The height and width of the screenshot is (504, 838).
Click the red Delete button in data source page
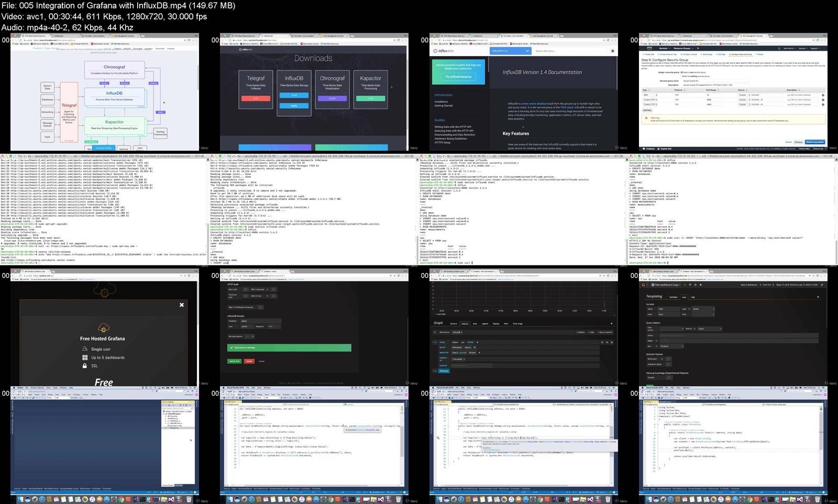coord(249,361)
